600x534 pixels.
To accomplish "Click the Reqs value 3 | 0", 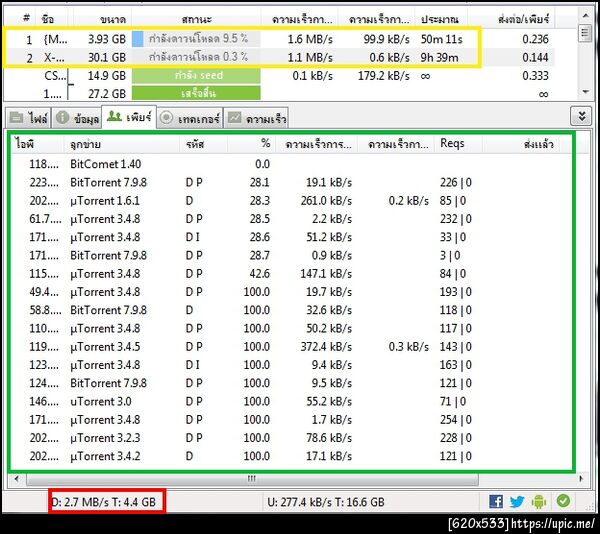I will (450, 256).
